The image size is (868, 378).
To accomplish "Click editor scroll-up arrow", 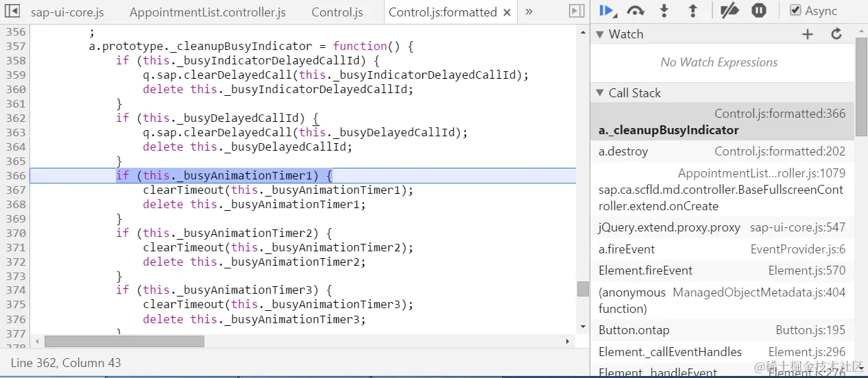I will click(583, 31).
